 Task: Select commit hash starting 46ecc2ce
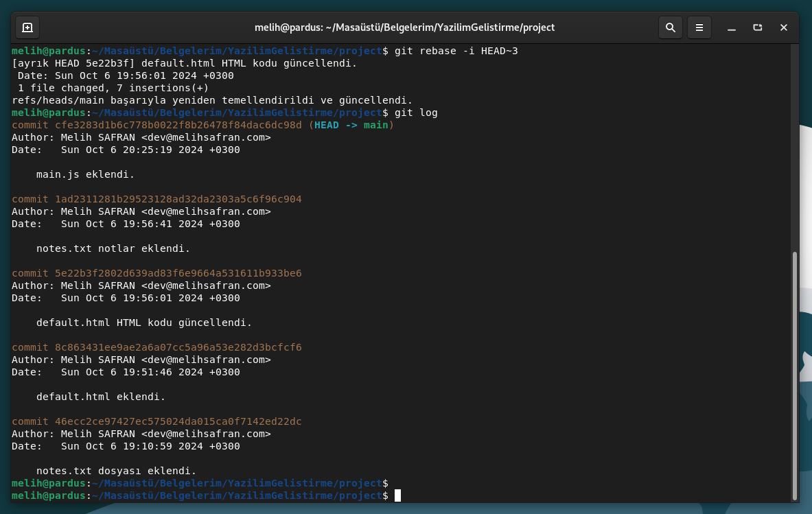tap(178, 421)
